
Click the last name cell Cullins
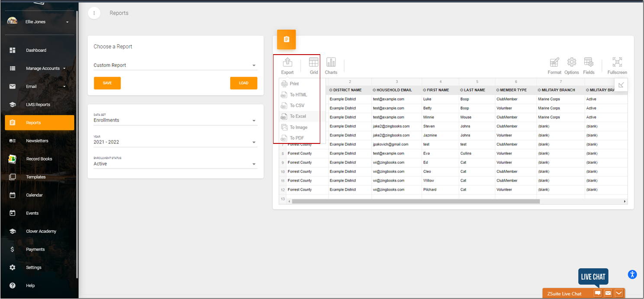477,153
